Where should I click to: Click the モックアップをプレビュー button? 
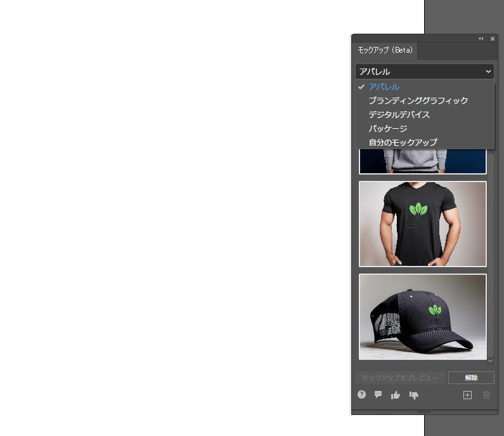(x=400, y=378)
